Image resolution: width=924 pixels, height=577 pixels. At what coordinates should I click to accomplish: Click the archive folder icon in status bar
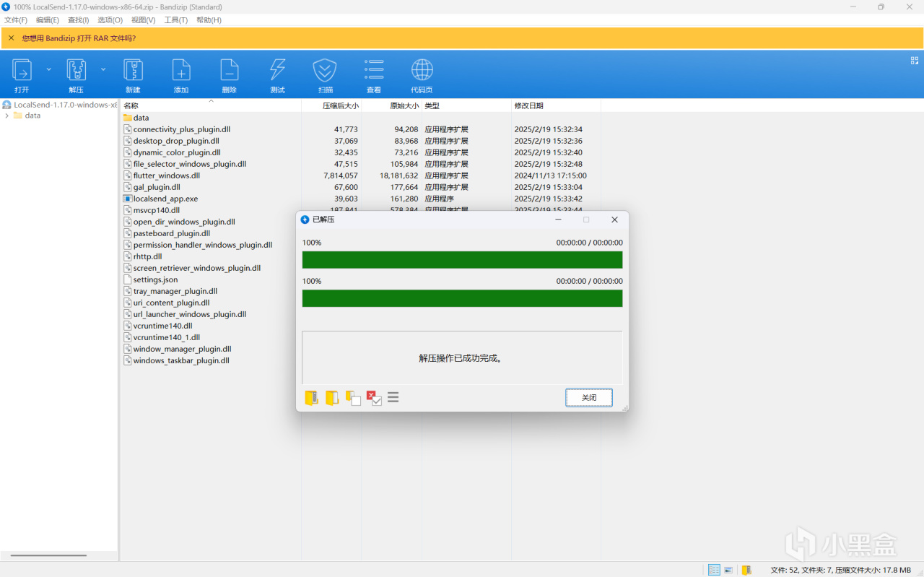746,570
